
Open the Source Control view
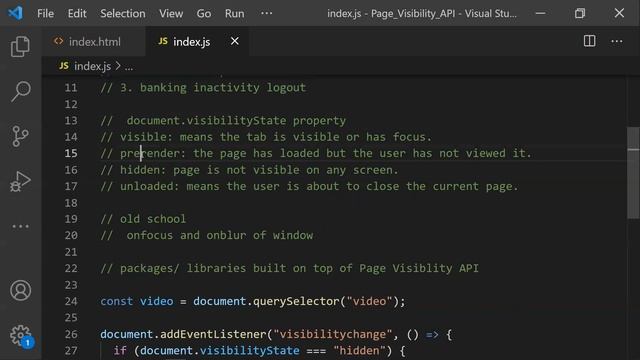click(x=20, y=136)
